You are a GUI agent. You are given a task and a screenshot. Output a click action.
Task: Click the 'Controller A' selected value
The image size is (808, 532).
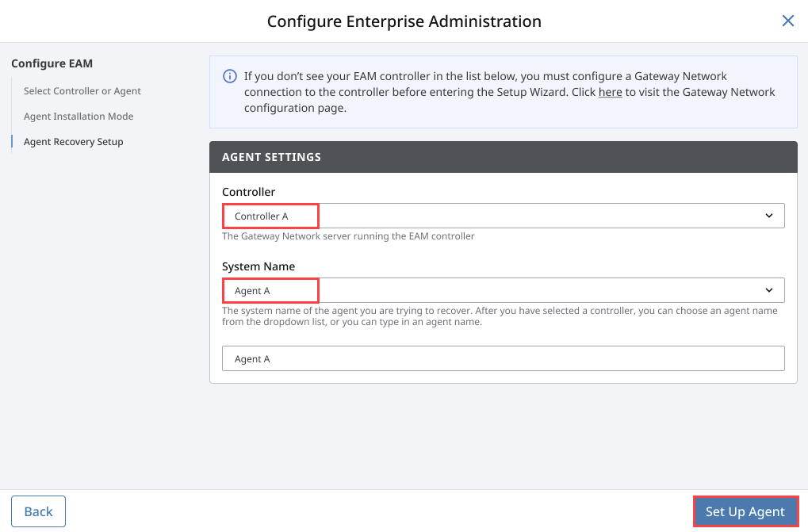pos(262,216)
